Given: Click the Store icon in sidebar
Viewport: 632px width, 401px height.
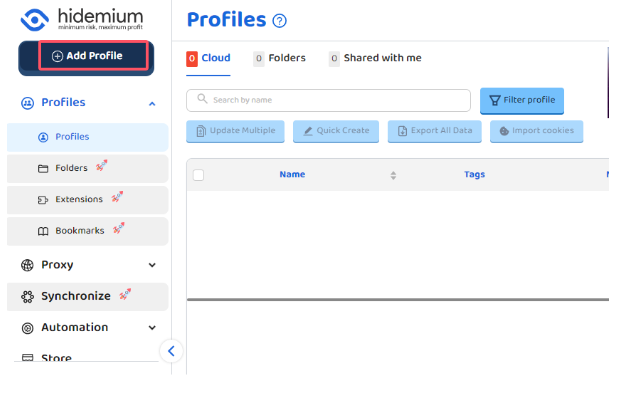Looking at the screenshot, I should tap(28, 358).
